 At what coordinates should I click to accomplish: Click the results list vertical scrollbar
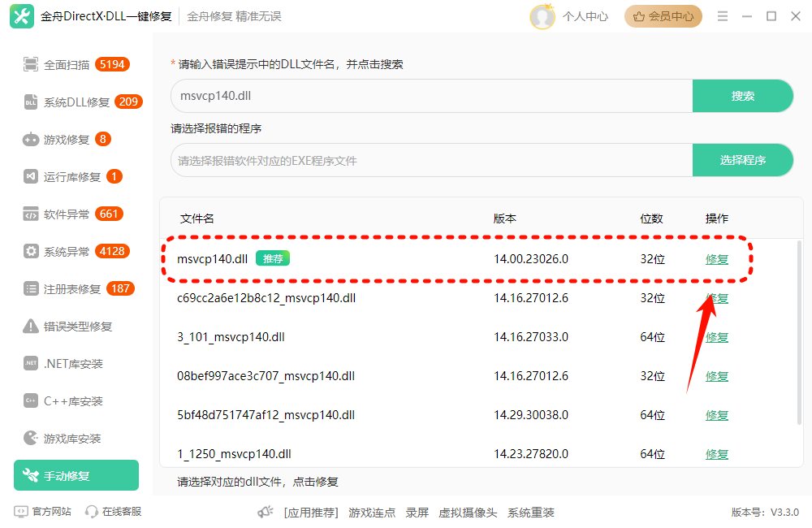point(799,331)
